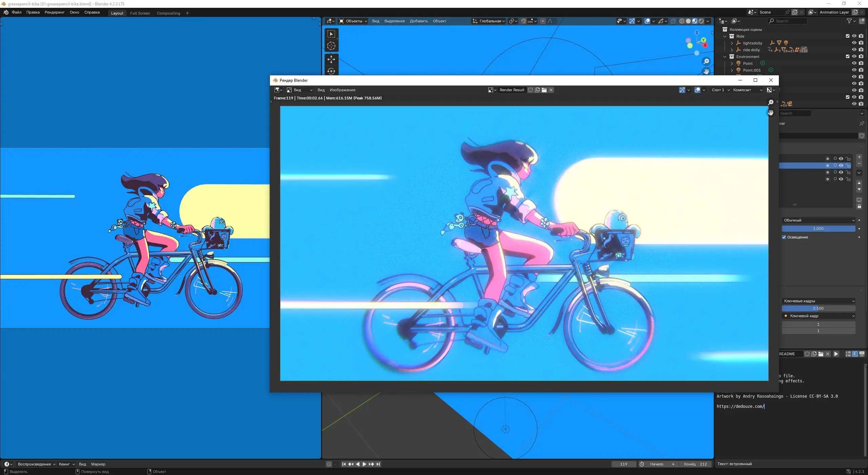Viewport: 868px width, 475px height.
Task: Expand the ride dolly tree item
Action: 732,50
